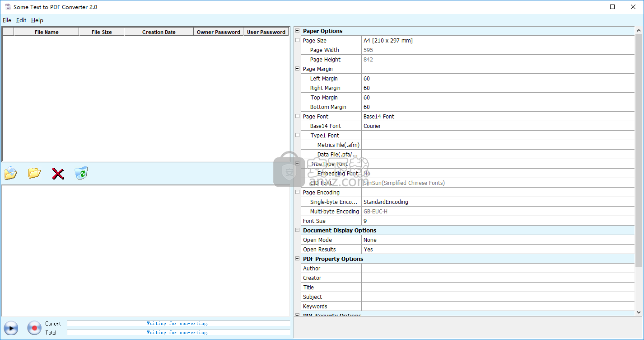The image size is (644, 340).
Task: Select the Page Width label
Action: tap(324, 50)
